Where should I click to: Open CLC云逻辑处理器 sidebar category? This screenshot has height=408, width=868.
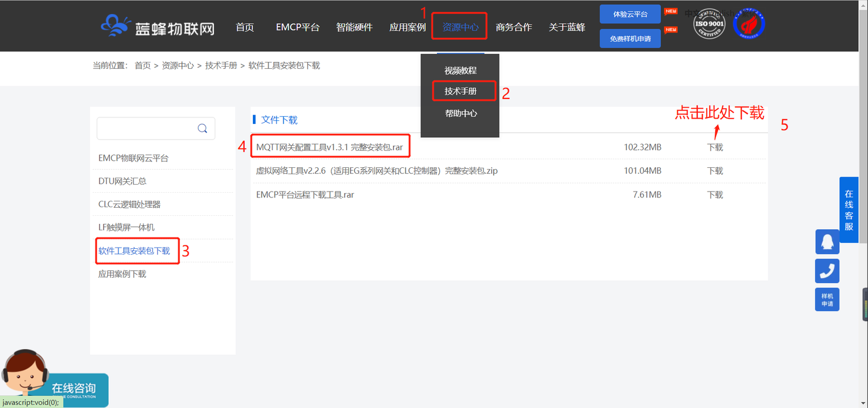[130, 204]
